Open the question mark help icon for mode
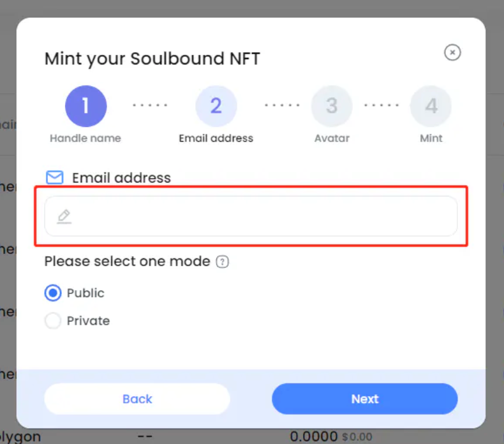 pyautogui.click(x=223, y=262)
